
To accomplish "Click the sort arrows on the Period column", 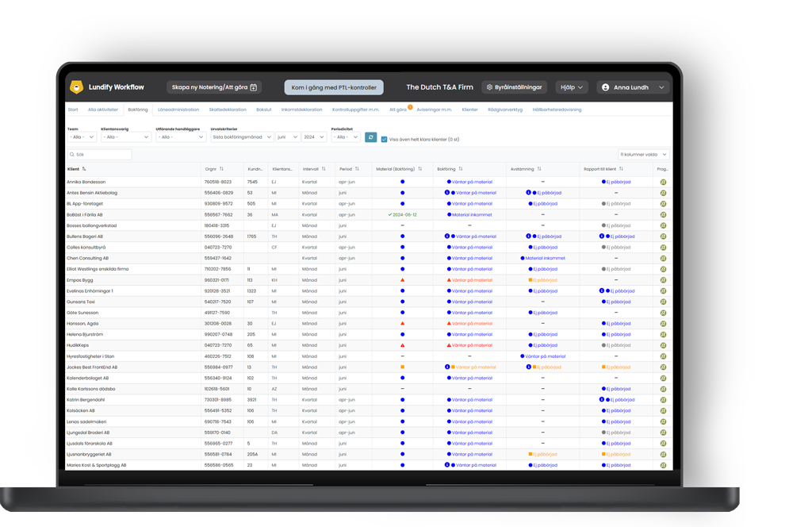I will pos(357,169).
